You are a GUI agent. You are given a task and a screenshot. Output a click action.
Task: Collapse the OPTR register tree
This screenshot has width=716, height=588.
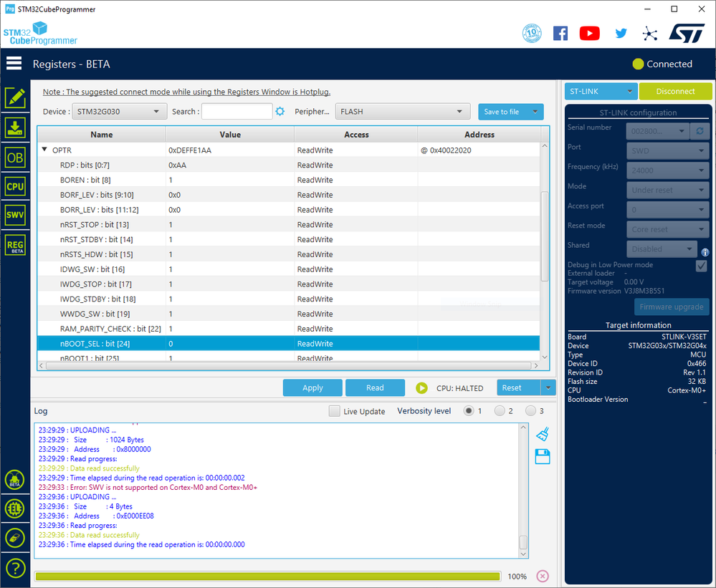(44, 149)
